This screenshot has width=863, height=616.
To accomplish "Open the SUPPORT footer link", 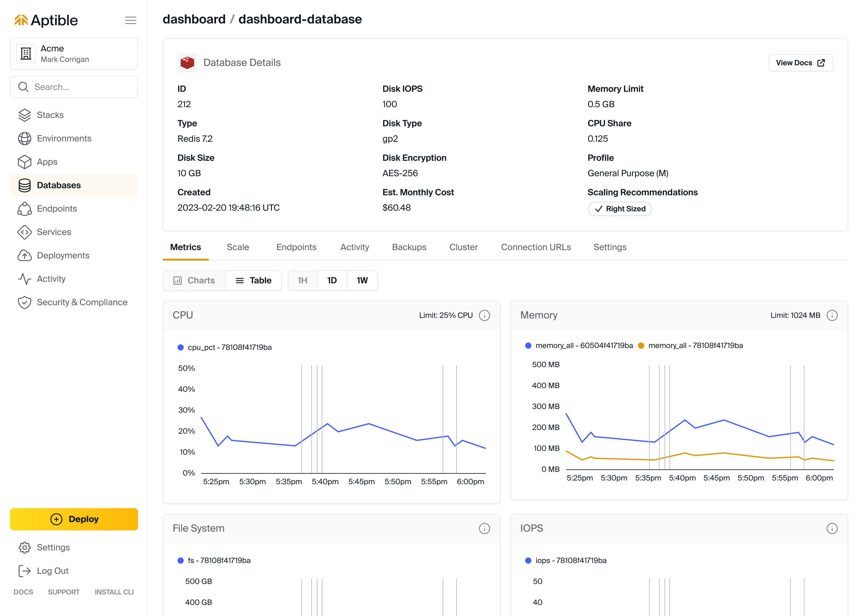I will click(64, 592).
